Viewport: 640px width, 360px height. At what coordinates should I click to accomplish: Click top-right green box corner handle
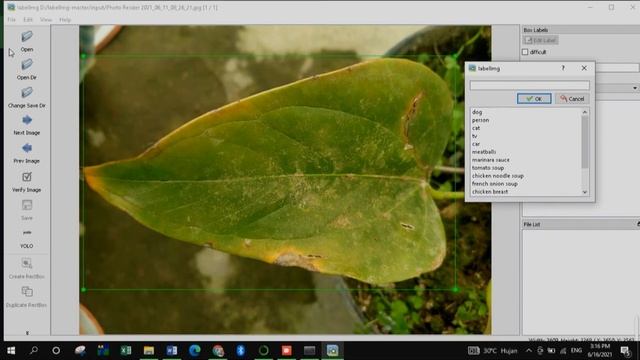coord(455,56)
